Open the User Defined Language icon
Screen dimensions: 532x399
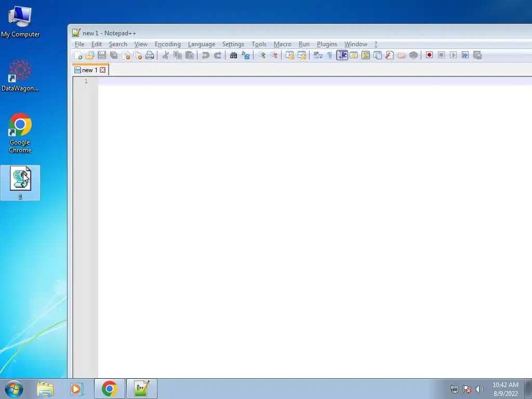coord(353,55)
